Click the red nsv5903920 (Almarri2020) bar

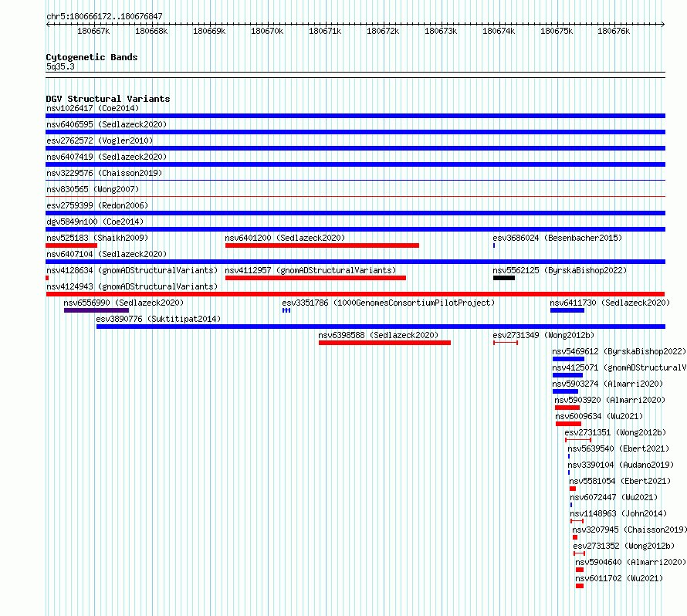coord(567,408)
